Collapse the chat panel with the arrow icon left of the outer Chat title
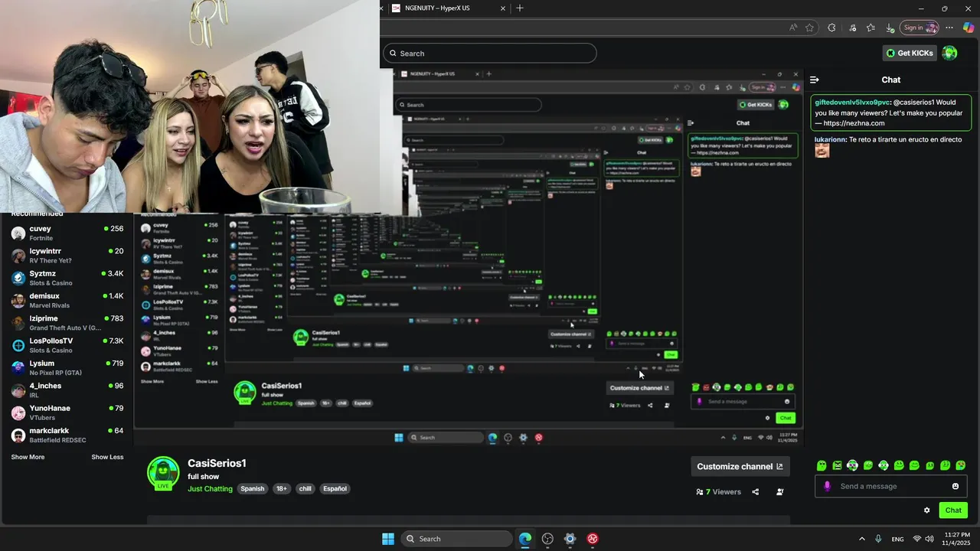 (815, 80)
